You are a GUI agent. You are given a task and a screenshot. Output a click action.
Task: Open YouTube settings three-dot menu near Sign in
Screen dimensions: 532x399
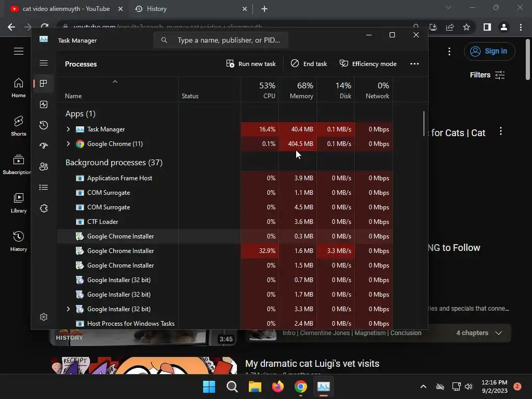point(449,51)
